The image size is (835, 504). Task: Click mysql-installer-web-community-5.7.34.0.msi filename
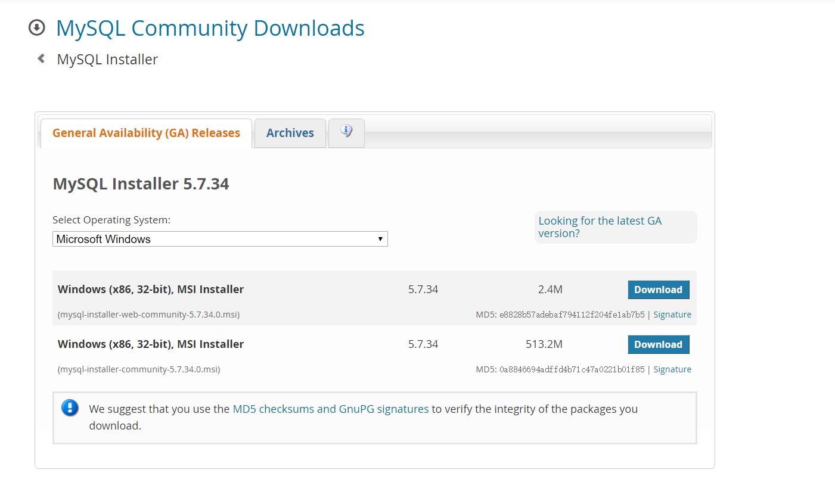[149, 315]
